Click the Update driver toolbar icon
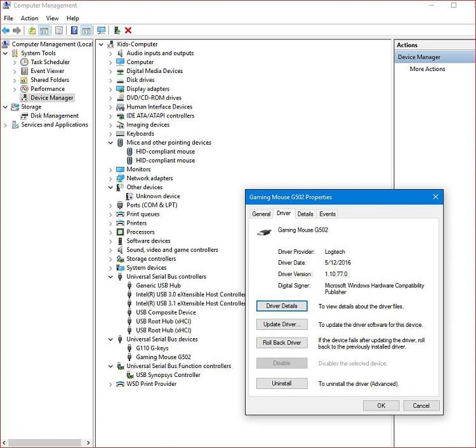This screenshot has height=448, width=476. click(117, 30)
